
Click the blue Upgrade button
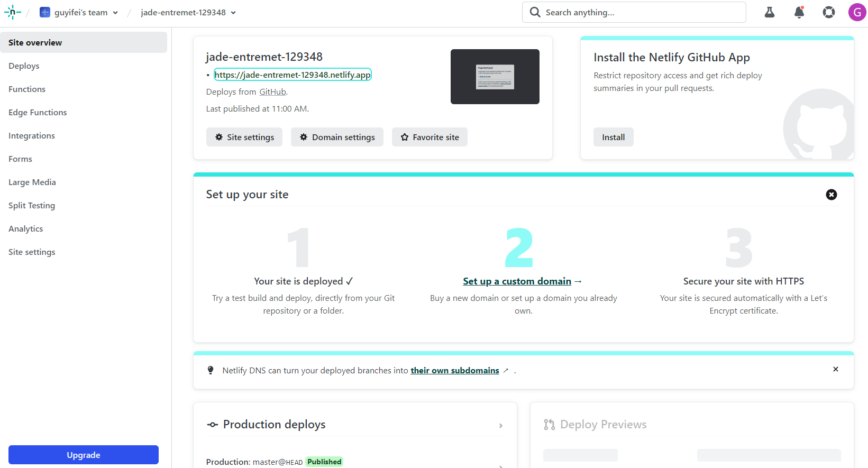[x=84, y=455]
